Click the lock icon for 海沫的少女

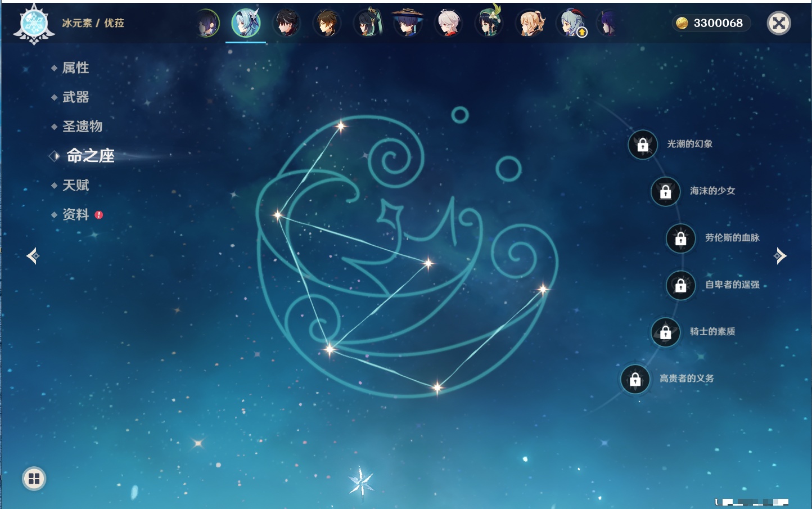tap(666, 191)
